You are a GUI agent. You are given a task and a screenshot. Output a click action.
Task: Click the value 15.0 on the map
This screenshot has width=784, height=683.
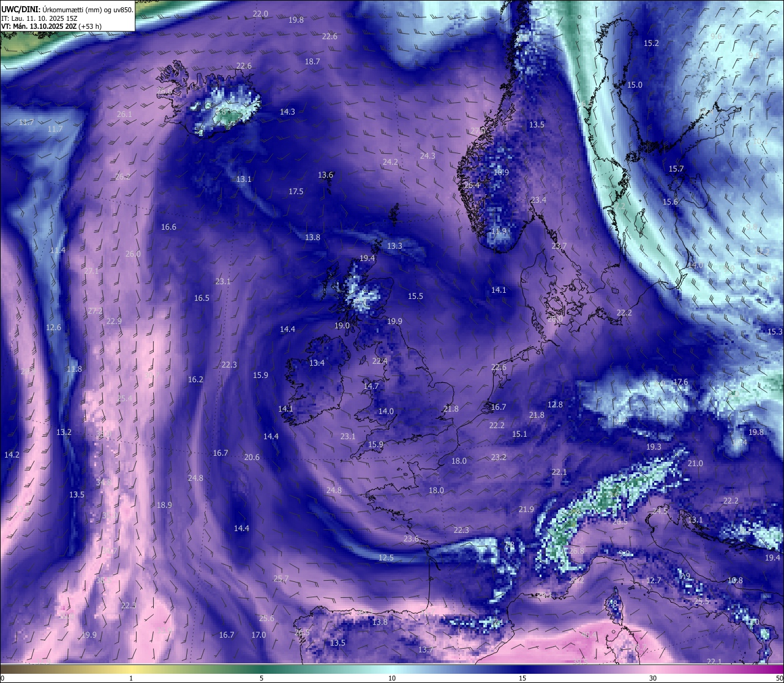[x=635, y=85]
